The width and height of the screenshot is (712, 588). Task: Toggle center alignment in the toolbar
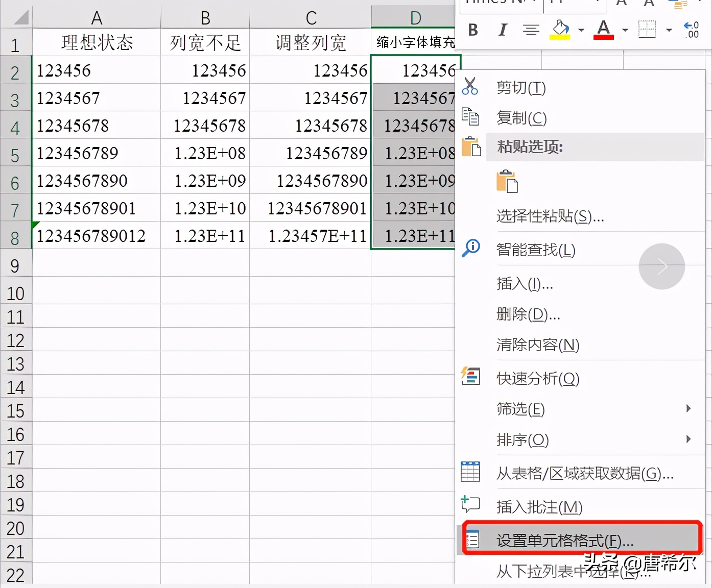(x=531, y=30)
